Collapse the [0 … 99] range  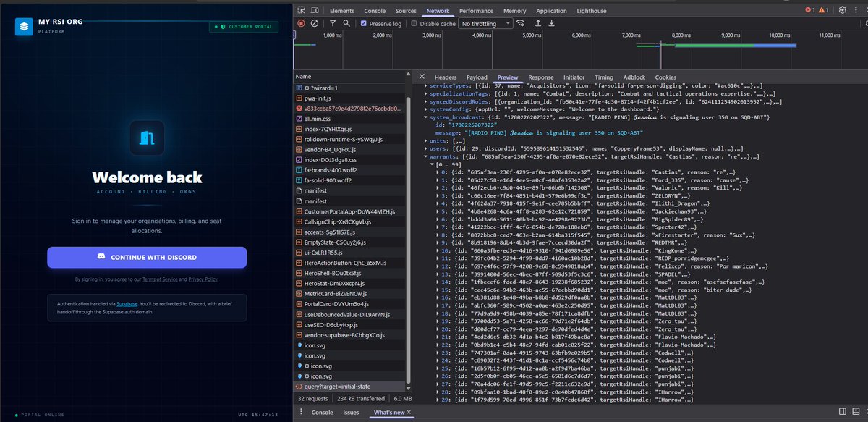click(432, 164)
